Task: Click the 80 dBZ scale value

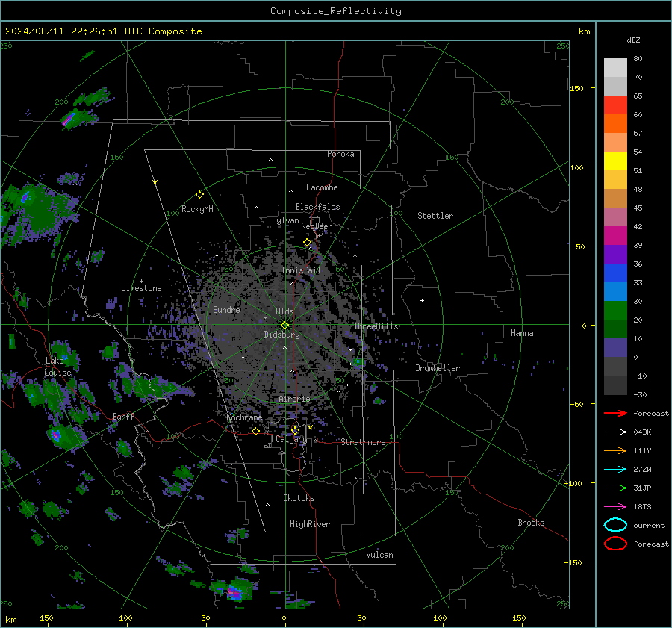Action: pos(638,59)
